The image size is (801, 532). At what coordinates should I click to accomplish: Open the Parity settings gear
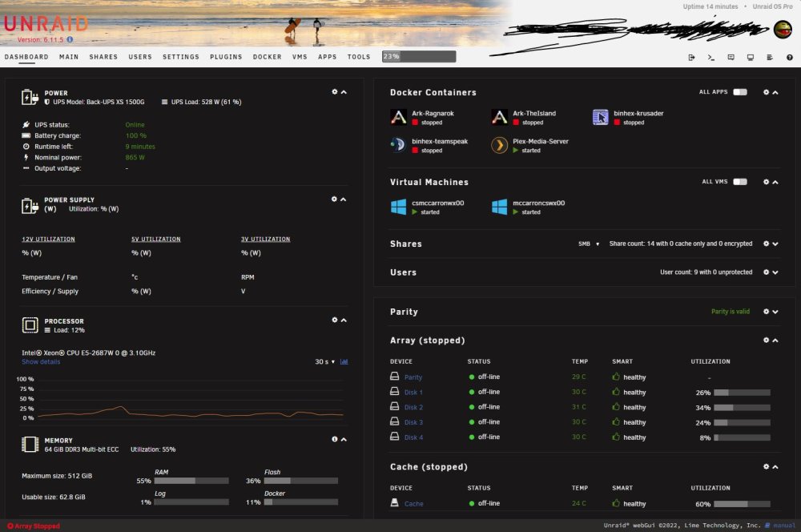(x=766, y=312)
